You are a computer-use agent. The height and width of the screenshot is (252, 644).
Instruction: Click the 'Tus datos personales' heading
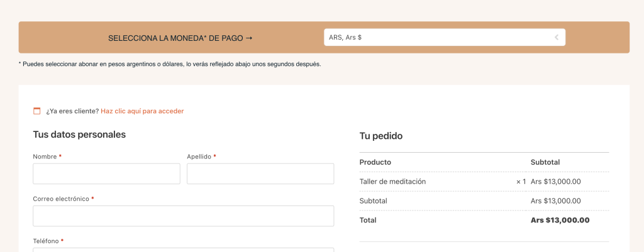point(79,134)
